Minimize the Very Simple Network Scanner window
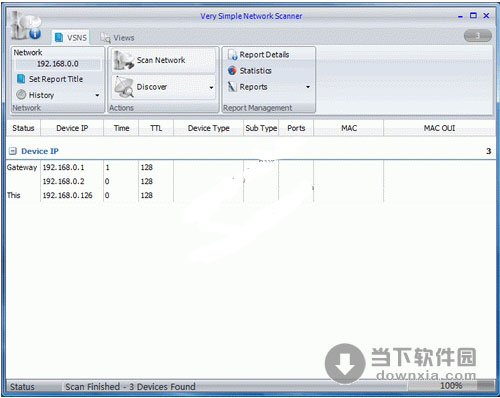Image resolution: width=500 pixels, height=398 pixels. point(460,16)
